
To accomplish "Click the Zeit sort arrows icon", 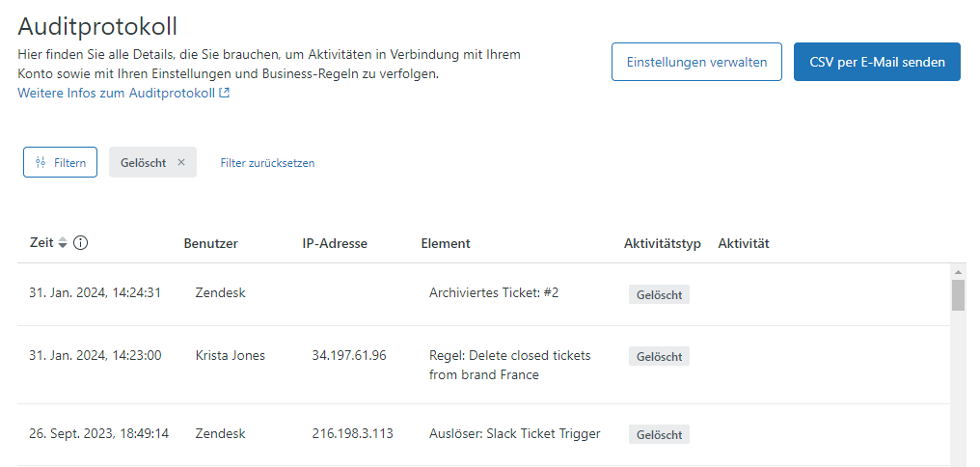I will pyautogui.click(x=63, y=243).
